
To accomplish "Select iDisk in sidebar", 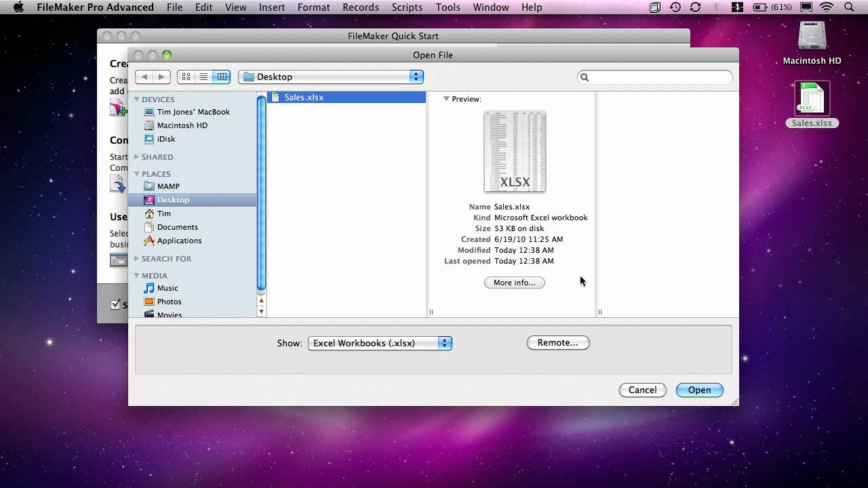I will 165,139.
